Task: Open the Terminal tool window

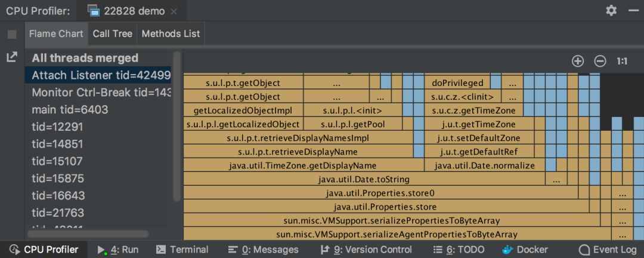Action: coord(182,250)
